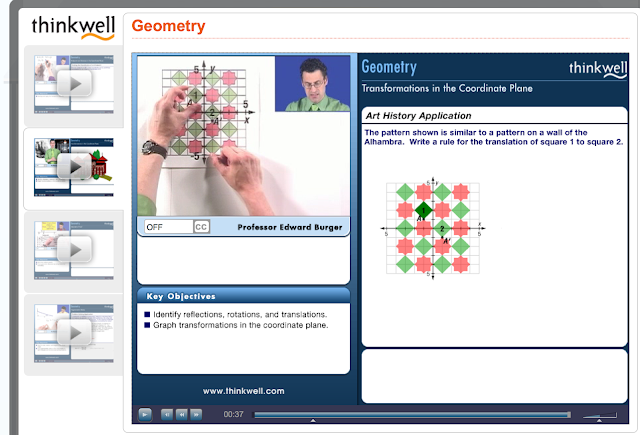Click the Alhambra pattern diagram
Image resolution: width=640 pixels, height=435 pixels.
click(433, 229)
